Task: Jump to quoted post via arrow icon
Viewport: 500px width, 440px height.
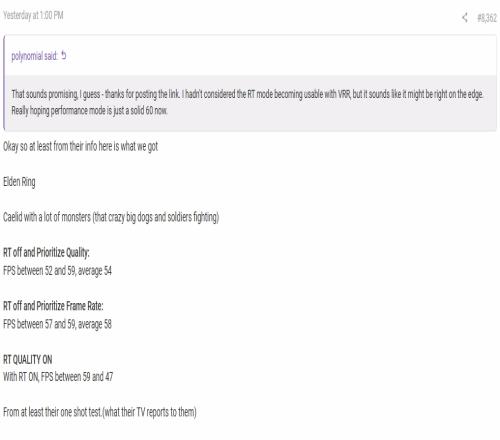Action: point(64,55)
